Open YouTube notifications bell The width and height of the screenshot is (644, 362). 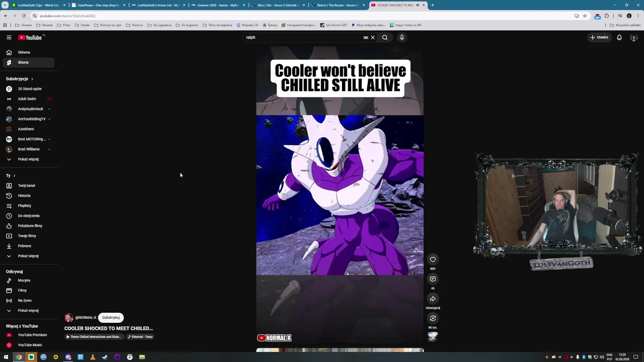tap(619, 37)
